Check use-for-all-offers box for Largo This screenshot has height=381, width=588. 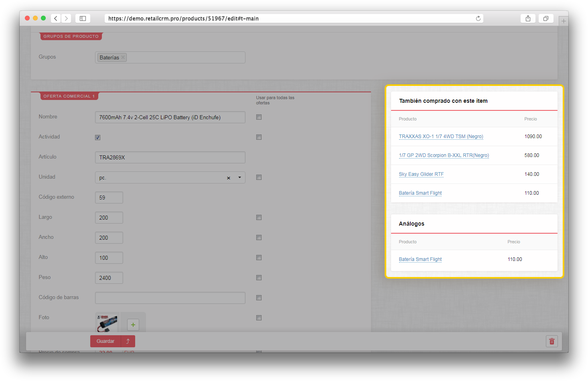click(259, 218)
